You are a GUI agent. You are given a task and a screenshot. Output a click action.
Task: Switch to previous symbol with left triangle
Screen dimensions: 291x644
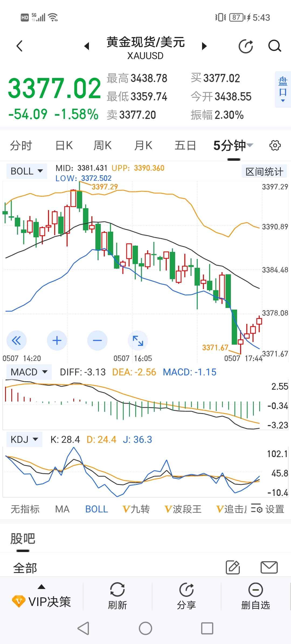(87, 46)
